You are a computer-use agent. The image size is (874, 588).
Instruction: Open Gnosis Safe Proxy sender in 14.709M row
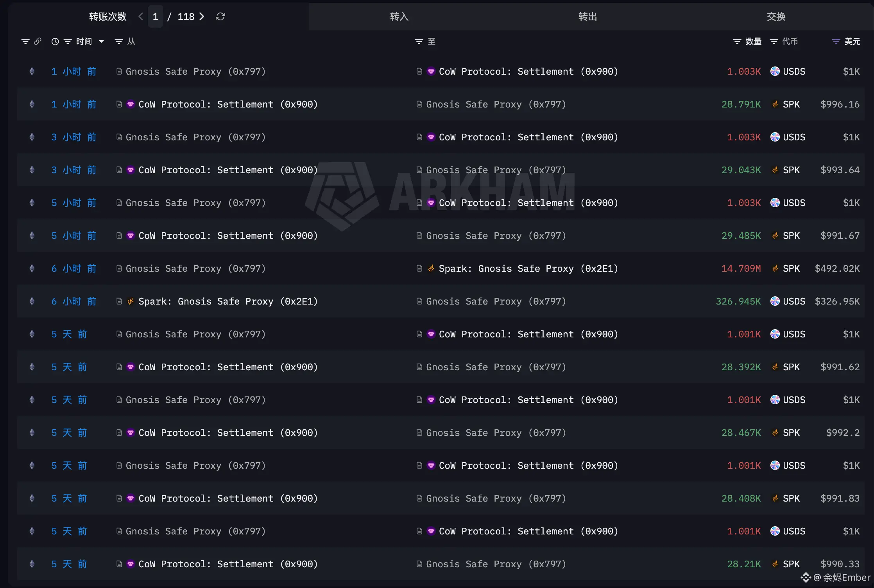tap(196, 269)
